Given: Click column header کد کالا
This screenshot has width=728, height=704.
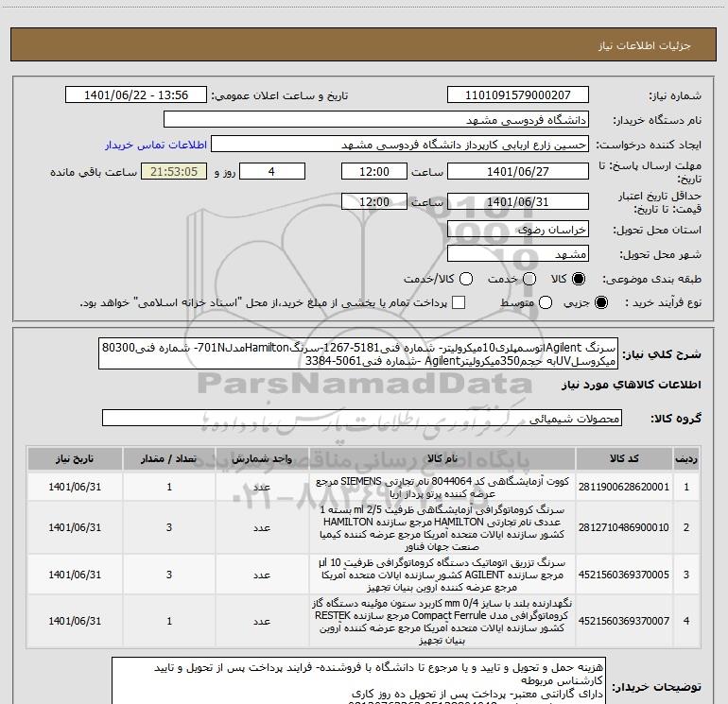Looking at the screenshot, I should [624, 459].
